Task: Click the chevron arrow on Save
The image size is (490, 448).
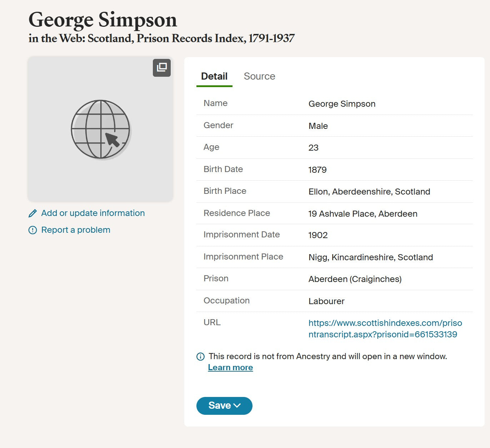Action: click(237, 406)
